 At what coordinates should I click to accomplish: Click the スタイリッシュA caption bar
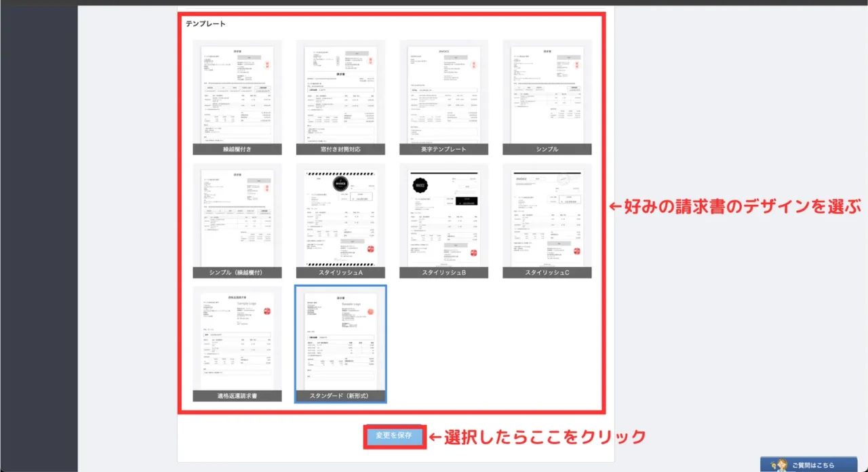340,273
